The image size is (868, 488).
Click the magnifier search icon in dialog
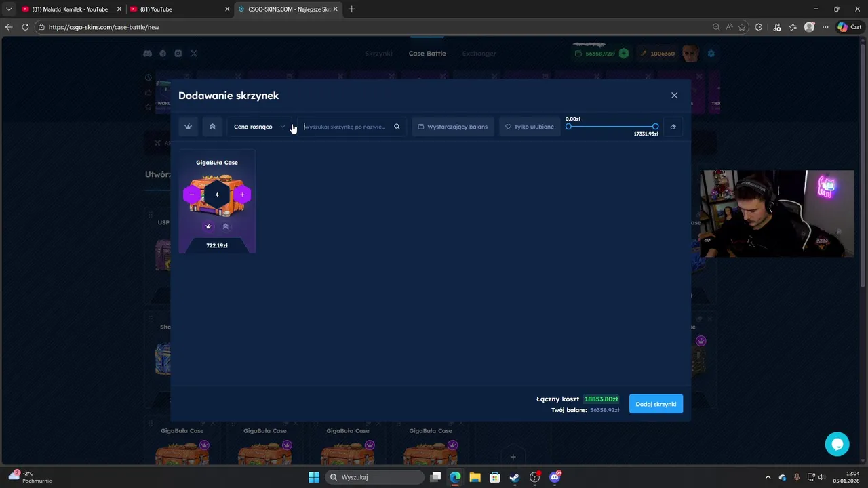(397, 127)
